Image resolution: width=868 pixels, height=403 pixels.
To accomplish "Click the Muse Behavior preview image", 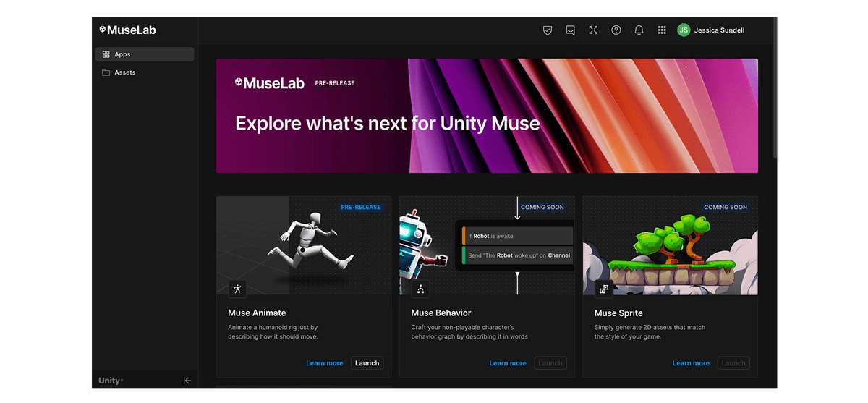I will [x=488, y=245].
